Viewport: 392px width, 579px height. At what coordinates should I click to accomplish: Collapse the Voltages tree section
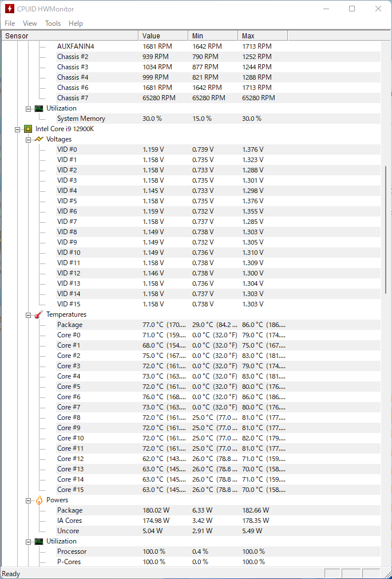pyautogui.click(x=28, y=140)
